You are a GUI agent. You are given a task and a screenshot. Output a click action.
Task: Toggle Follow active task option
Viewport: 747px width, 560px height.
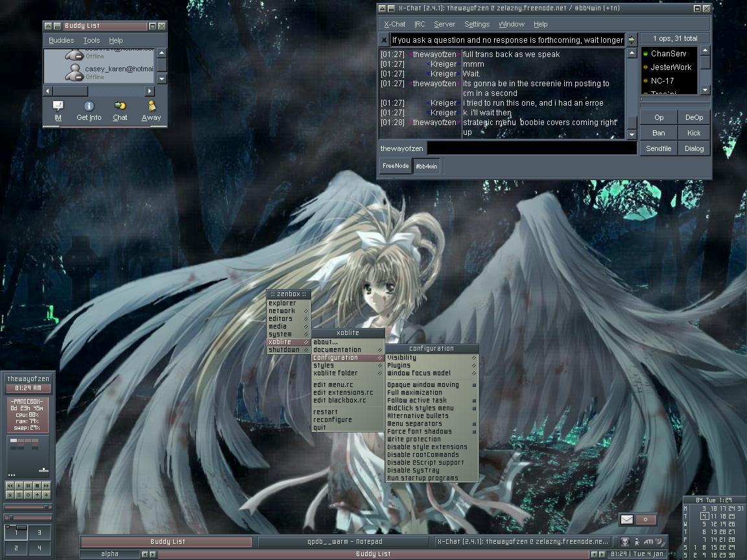pyautogui.click(x=432, y=401)
